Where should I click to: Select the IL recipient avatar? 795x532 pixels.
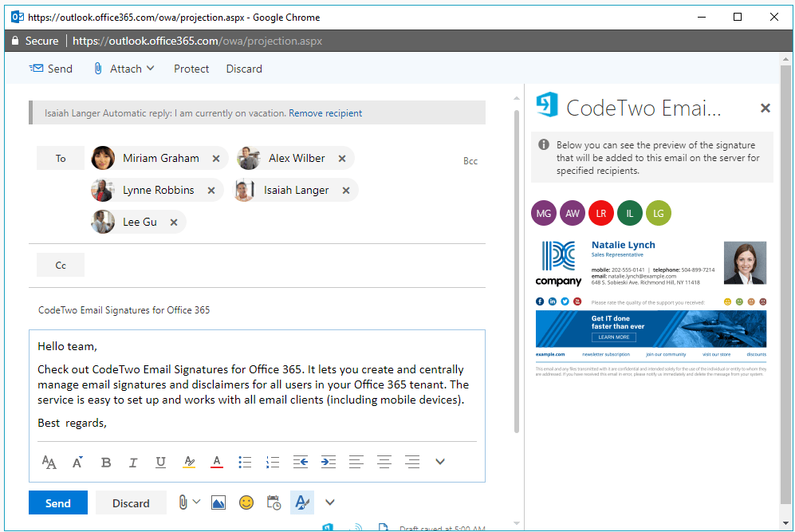click(x=630, y=213)
